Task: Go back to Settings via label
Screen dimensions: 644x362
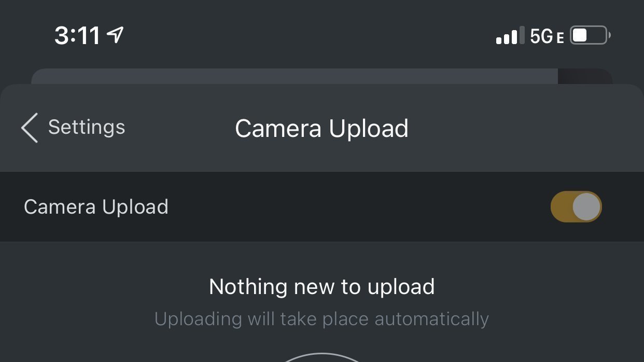Action: [x=87, y=127]
